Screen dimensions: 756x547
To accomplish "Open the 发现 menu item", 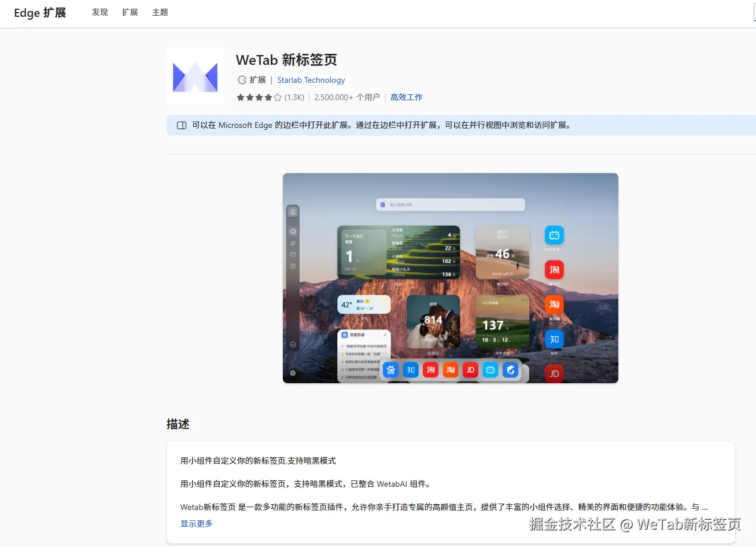I will click(99, 12).
